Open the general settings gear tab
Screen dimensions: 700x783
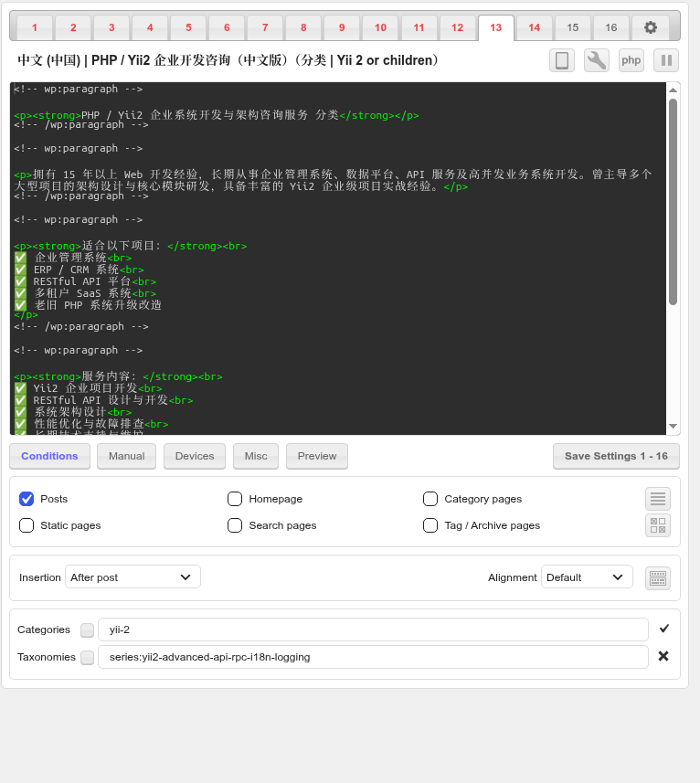point(650,27)
